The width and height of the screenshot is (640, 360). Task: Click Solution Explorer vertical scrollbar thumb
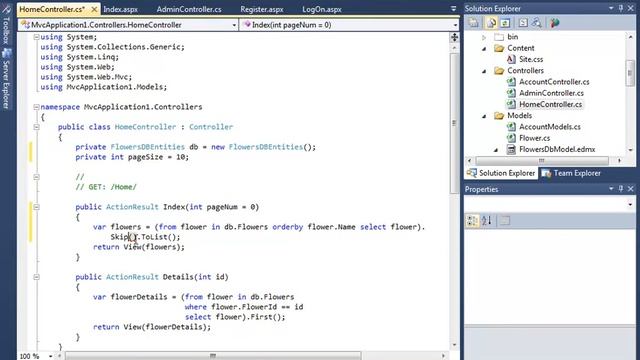(x=630, y=73)
